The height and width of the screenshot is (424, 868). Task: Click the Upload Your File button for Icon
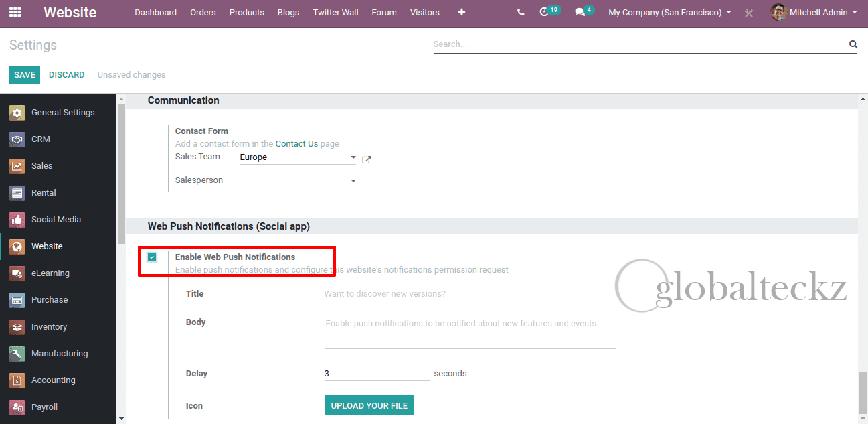click(369, 405)
